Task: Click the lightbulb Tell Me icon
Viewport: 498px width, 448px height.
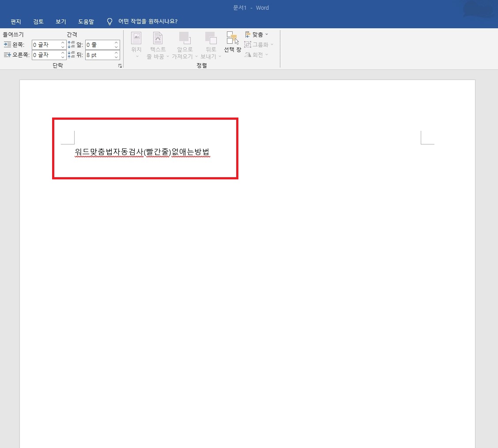Action: (109, 22)
